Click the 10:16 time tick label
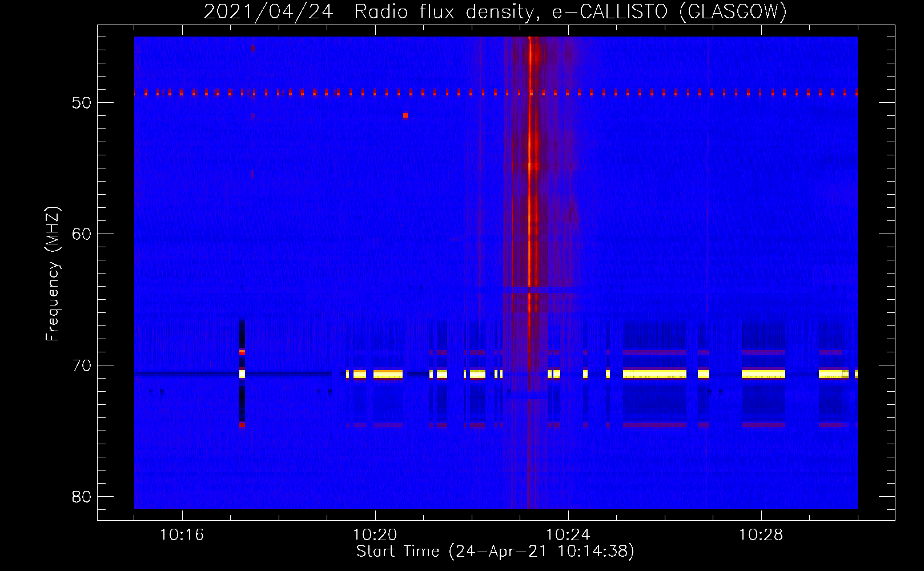The width and height of the screenshot is (924, 571). click(x=182, y=534)
